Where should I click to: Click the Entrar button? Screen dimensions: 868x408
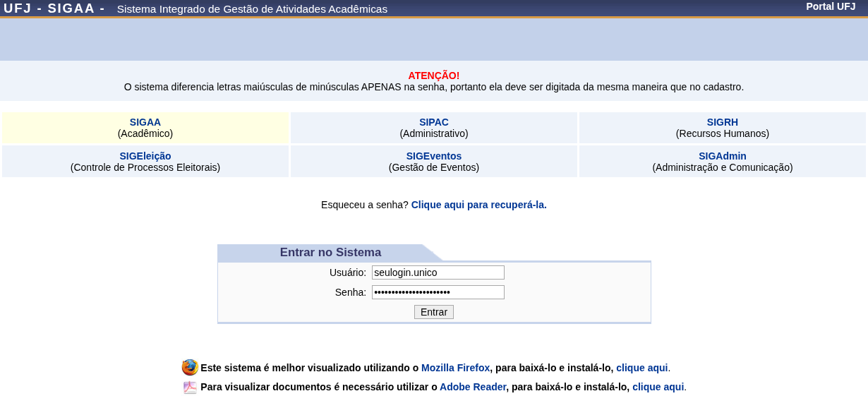(434, 312)
